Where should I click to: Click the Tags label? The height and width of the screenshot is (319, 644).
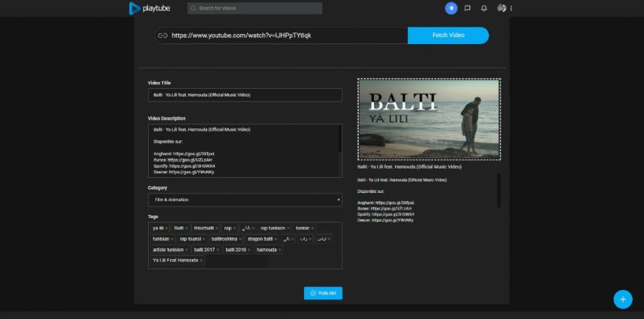152,216
